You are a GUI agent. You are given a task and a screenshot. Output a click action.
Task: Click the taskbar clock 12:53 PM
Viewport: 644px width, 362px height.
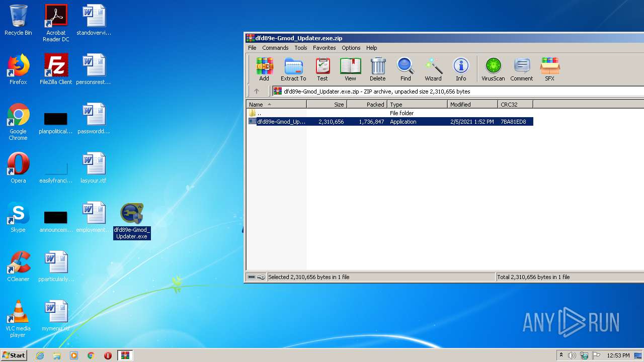[x=618, y=355]
